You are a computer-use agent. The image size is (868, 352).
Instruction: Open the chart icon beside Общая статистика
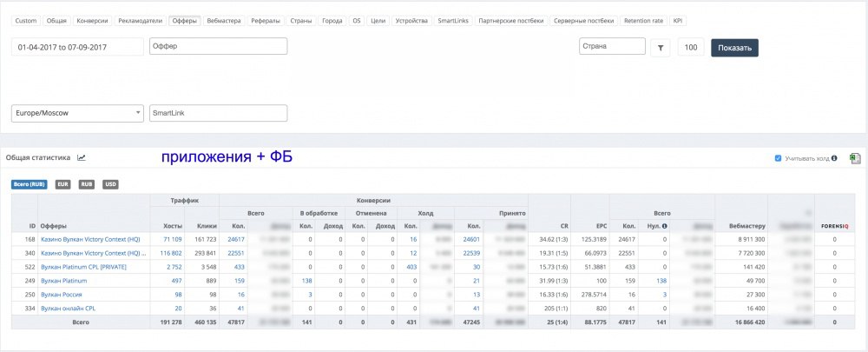(x=82, y=158)
